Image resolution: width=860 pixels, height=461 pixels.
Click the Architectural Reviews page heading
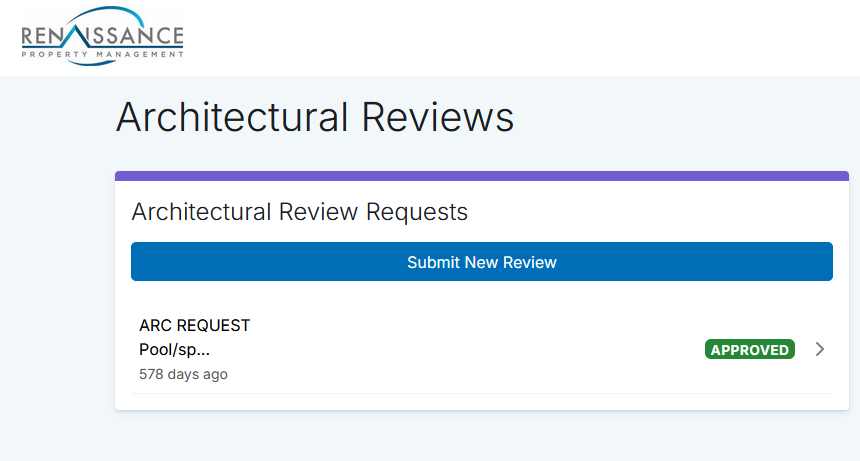[314, 117]
